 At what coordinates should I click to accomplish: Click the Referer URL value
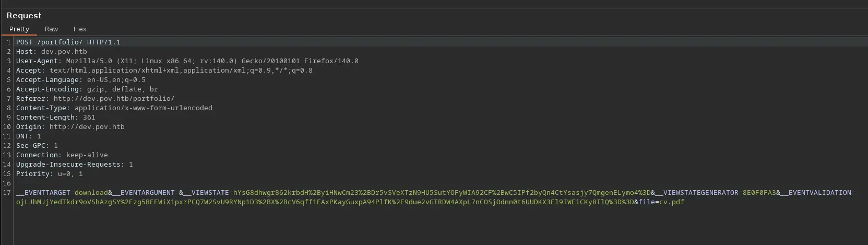point(114,99)
